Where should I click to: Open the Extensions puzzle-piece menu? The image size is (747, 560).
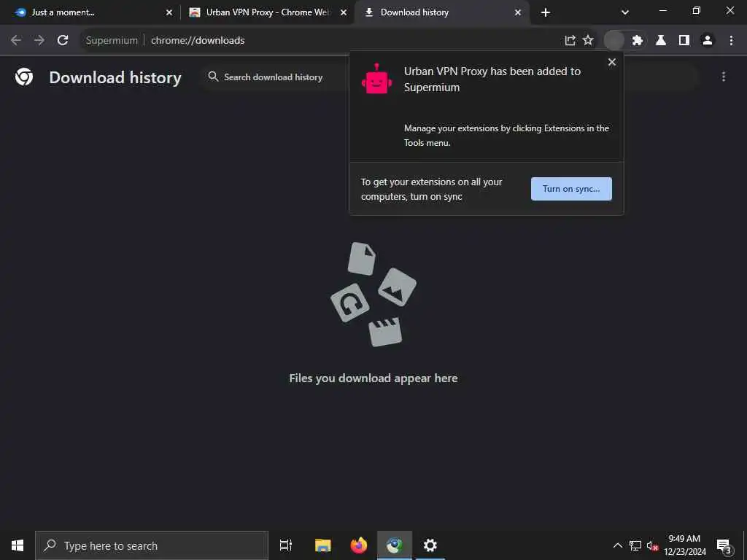pos(638,41)
